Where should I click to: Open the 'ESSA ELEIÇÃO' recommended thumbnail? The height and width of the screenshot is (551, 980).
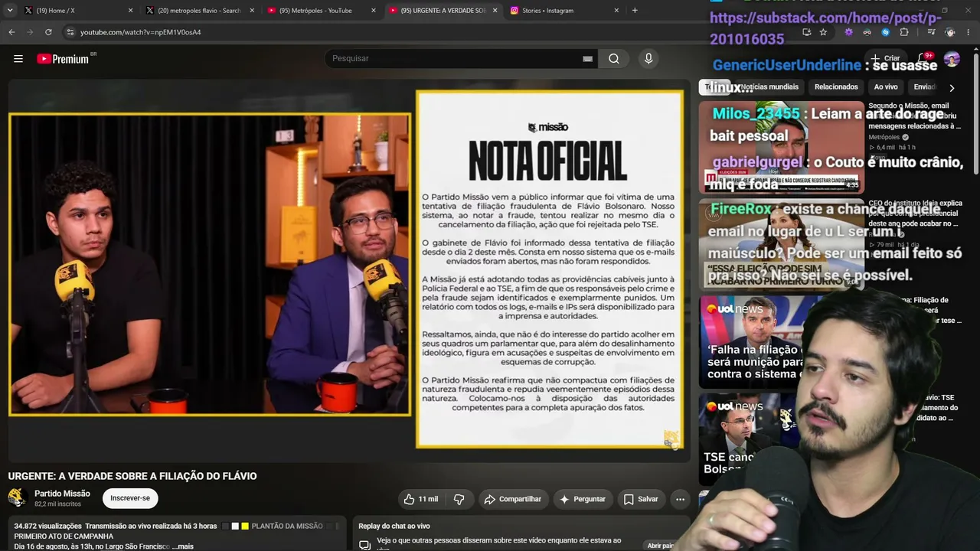pyautogui.click(x=781, y=245)
